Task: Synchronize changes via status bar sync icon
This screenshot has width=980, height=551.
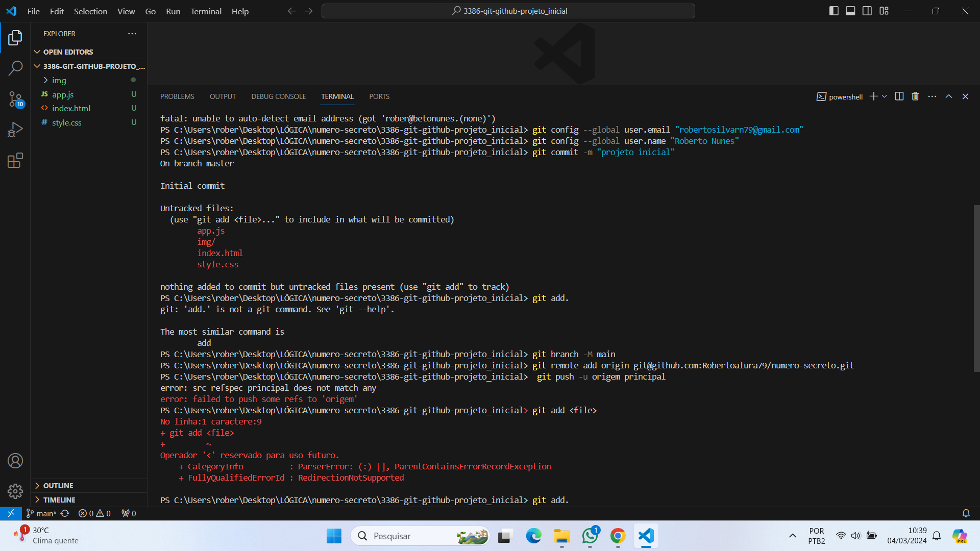Action: coord(65,513)
